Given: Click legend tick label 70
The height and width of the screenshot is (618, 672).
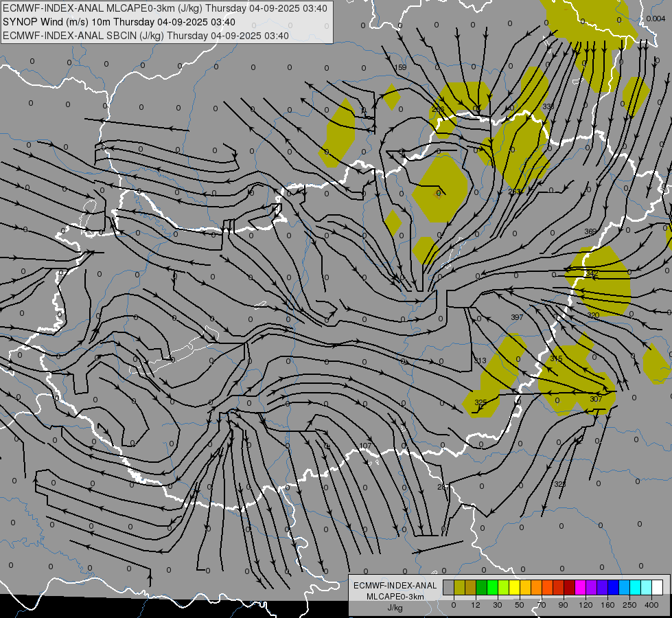Looking at the screenshot, I should 542,605.
